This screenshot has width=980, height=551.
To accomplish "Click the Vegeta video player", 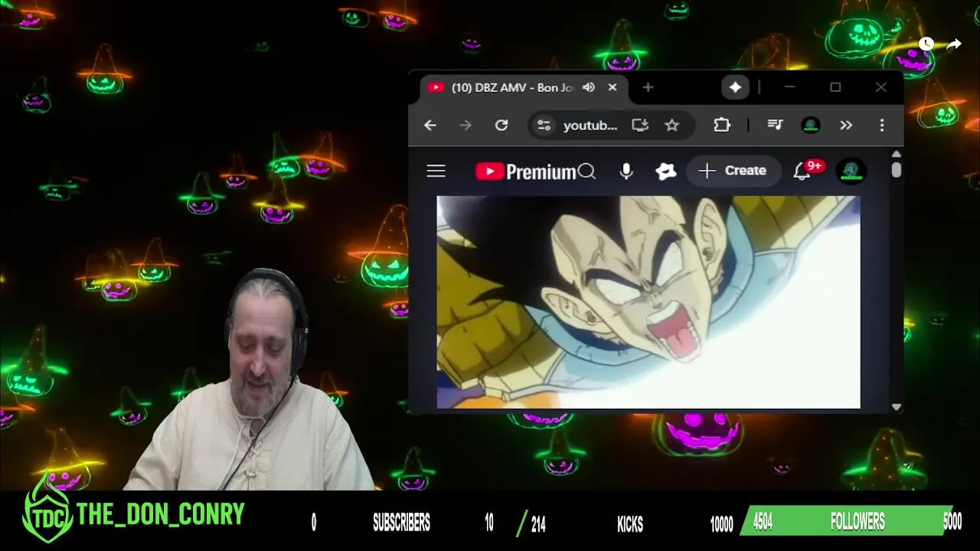I will click(x=648, y=302).
